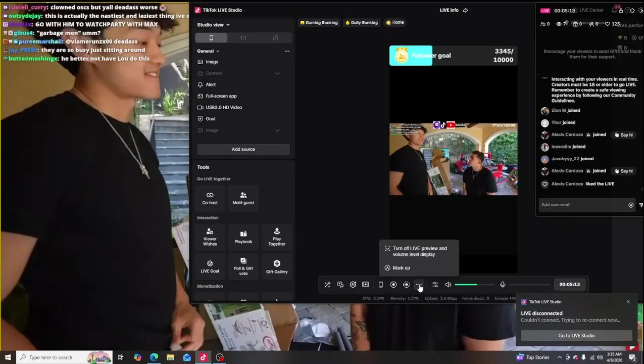Adjust the speaker volume slider
This screenshot has width=644, height=364.
(x=474, y=285)
